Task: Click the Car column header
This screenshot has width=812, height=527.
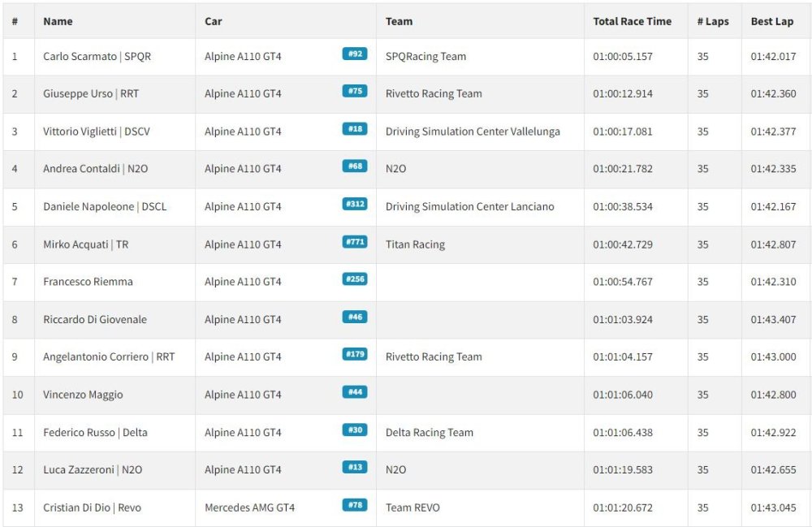Action: (x=214, y=21)
